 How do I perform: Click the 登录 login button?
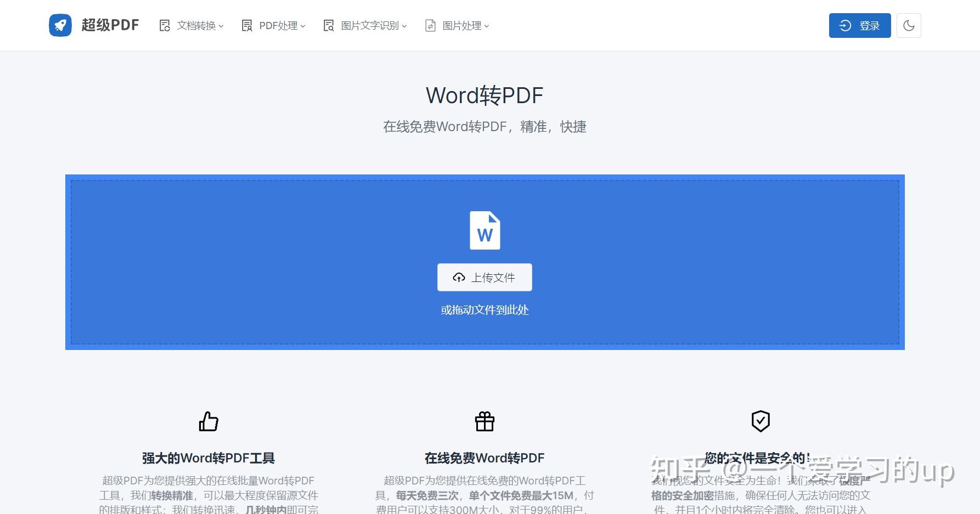tap(860, 25)
